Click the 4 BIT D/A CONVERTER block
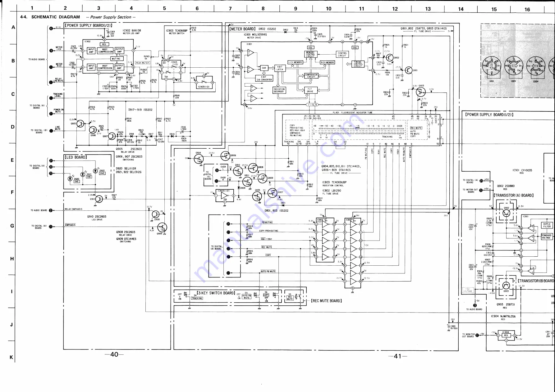 (x=264, y=79)
